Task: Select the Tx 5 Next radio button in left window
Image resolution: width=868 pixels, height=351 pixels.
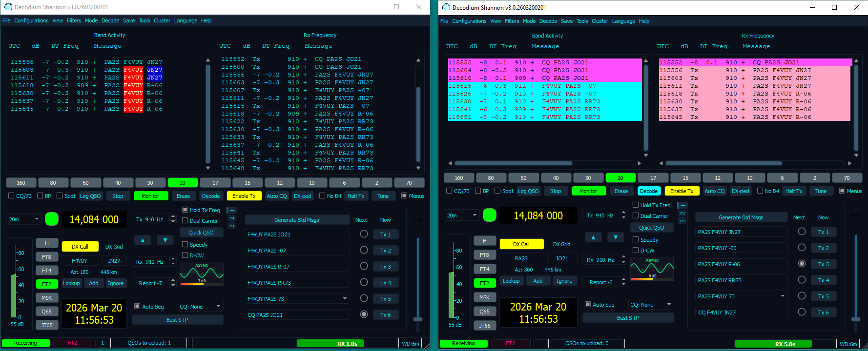Action: (364, 298)
